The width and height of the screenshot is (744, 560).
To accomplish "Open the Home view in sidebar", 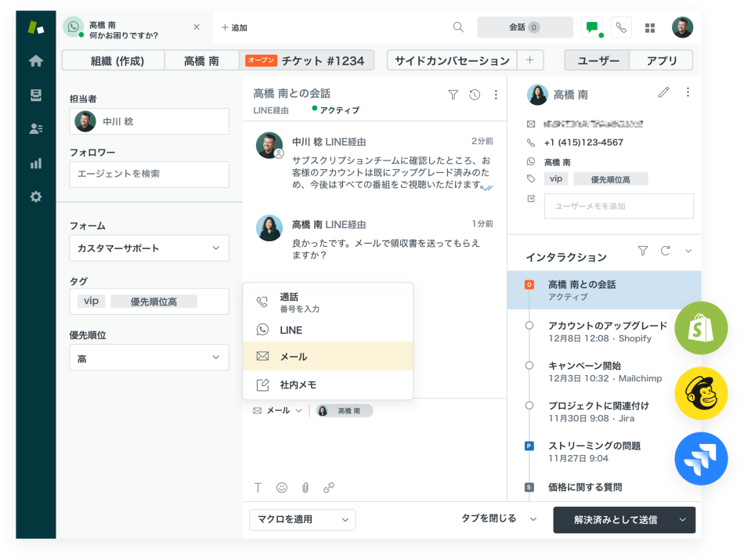I will point(35,61).
